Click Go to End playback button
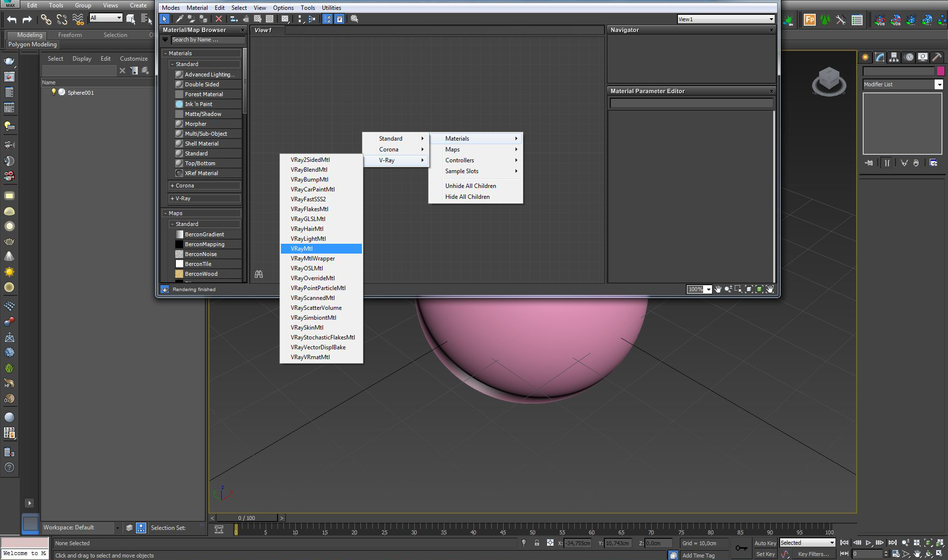 click(892, 543)
